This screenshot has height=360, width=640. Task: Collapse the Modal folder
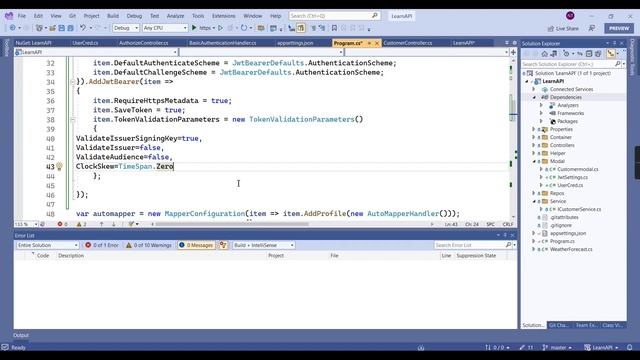(534, 161)
